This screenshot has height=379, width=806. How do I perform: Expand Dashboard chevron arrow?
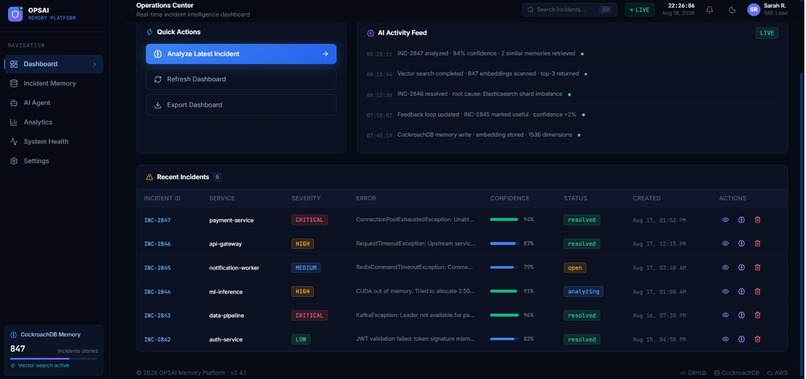[95, 64]
